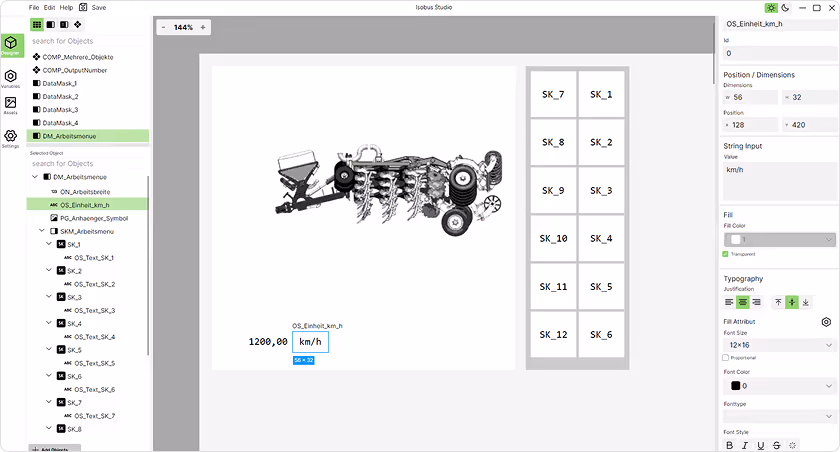Toggle italic font style
Image resolution: width=840 pixels, height=452 pixels.
[745, 446]
